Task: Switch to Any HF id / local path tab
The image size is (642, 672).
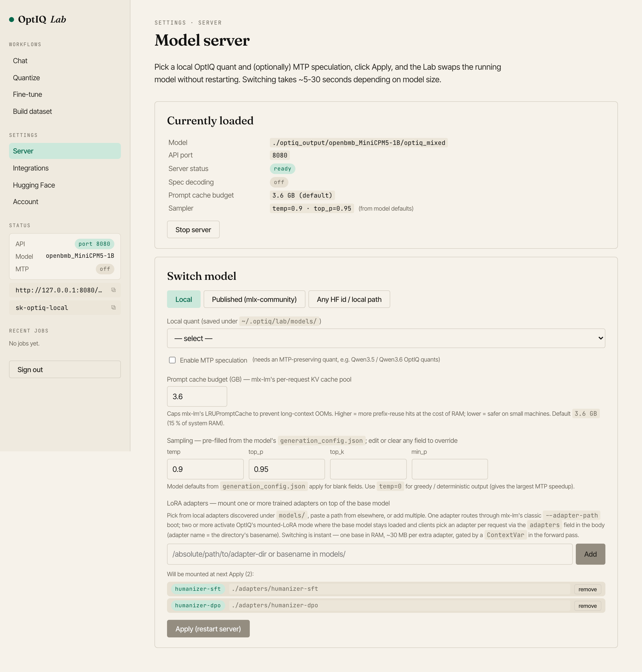Action: click(349, 299)
